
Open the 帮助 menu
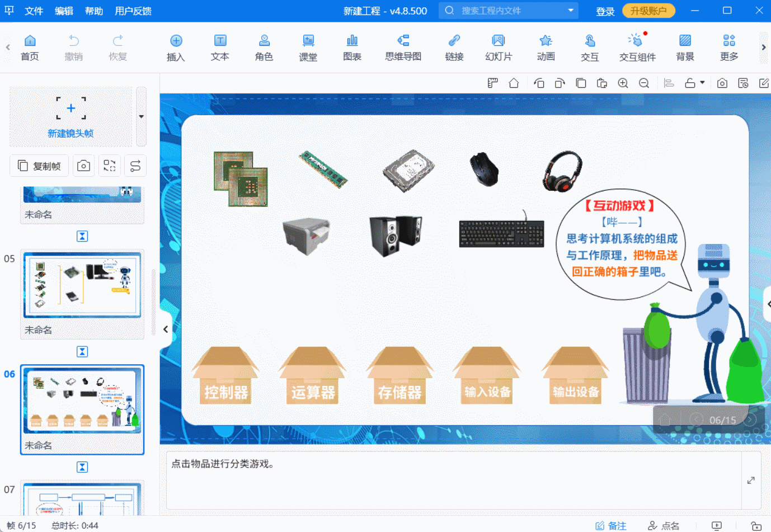pyautogui.click(x=94, y=11)
